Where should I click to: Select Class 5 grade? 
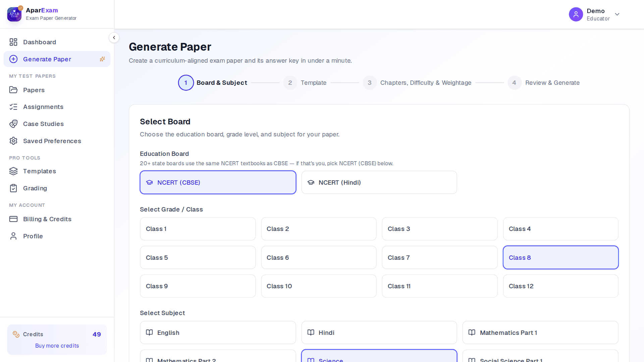(x=198, y=257)
